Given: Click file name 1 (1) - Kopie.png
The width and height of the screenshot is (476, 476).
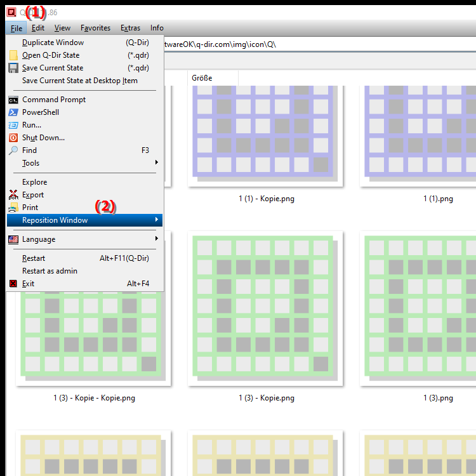Looking at the screenshot, I should [x=267, y=199].
